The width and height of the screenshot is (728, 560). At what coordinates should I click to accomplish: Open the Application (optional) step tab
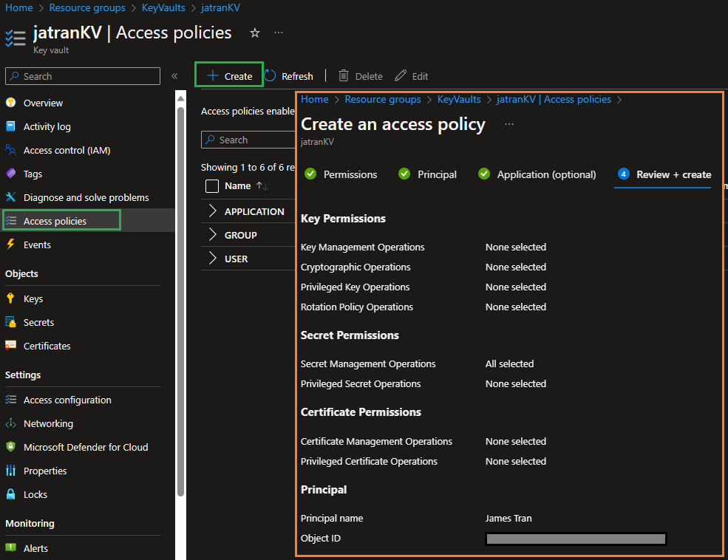point(537,174)
